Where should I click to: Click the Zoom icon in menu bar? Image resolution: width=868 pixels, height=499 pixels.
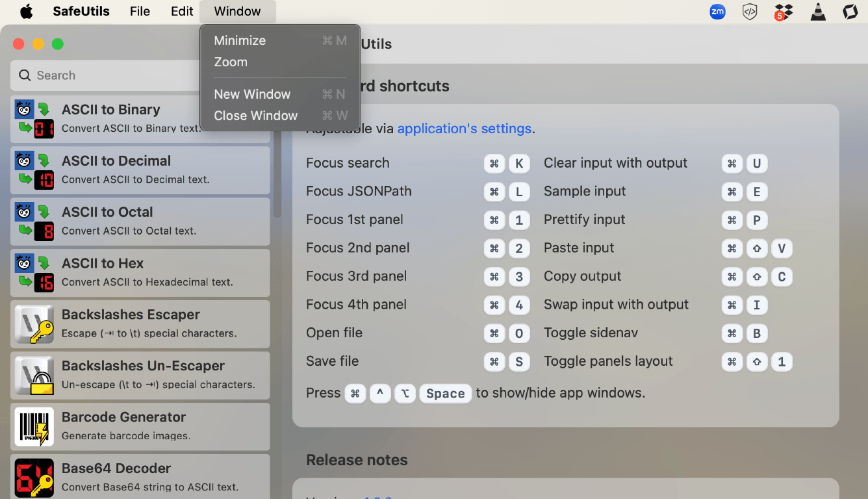(717, 12)
